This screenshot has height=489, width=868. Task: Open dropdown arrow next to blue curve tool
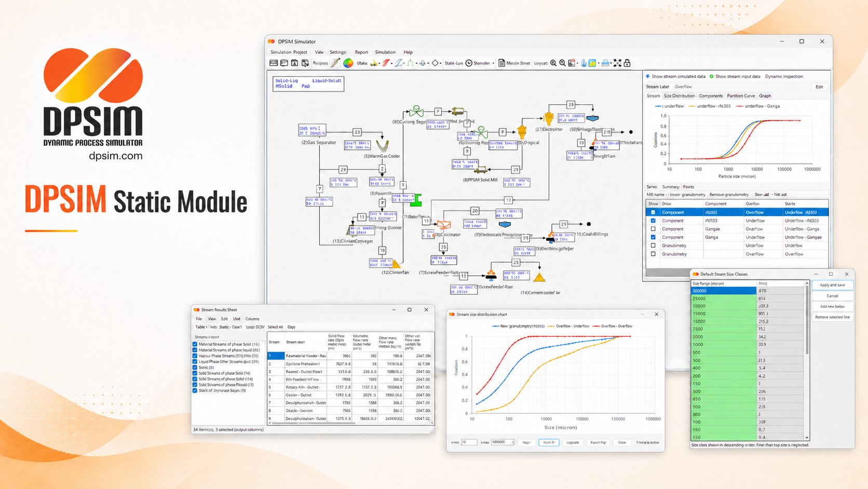click(404, 63)
